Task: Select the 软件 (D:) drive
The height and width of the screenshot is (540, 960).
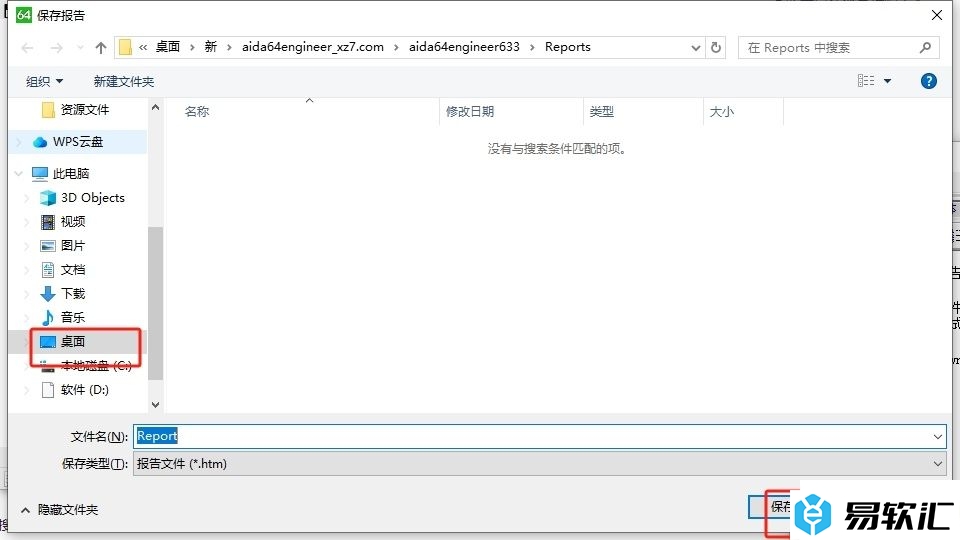Action: point(84,390)
